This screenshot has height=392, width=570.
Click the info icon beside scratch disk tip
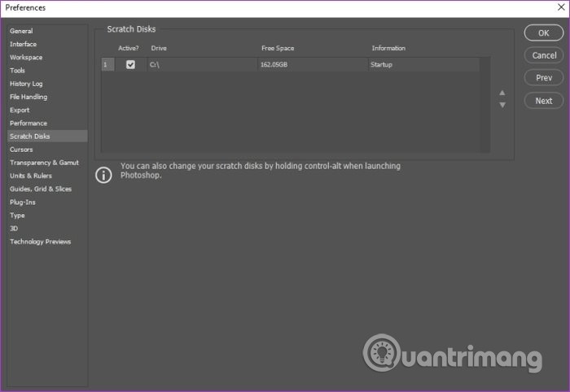103,175
